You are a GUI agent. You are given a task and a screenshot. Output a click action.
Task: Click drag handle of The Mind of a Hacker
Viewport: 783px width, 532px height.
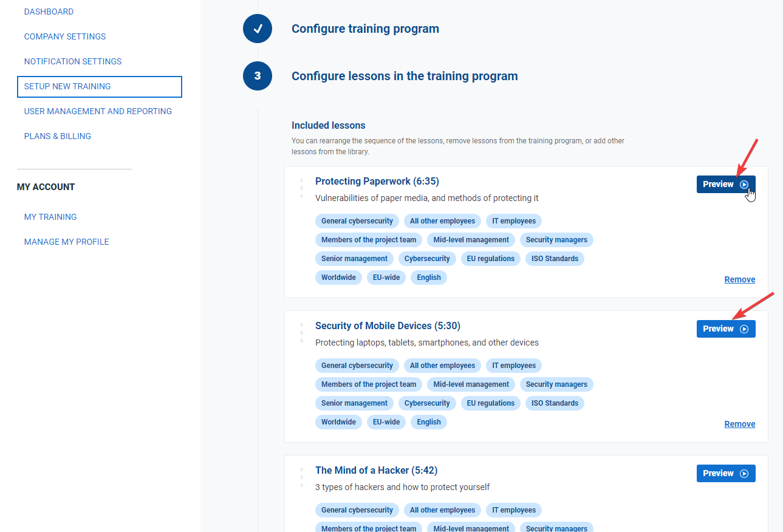tap(301, 477)
